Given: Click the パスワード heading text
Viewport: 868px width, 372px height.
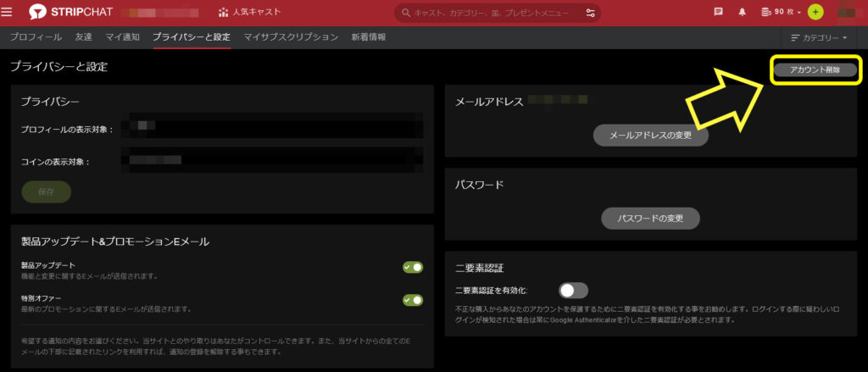Looking at the screenshot, I should [x=480, y=185].
